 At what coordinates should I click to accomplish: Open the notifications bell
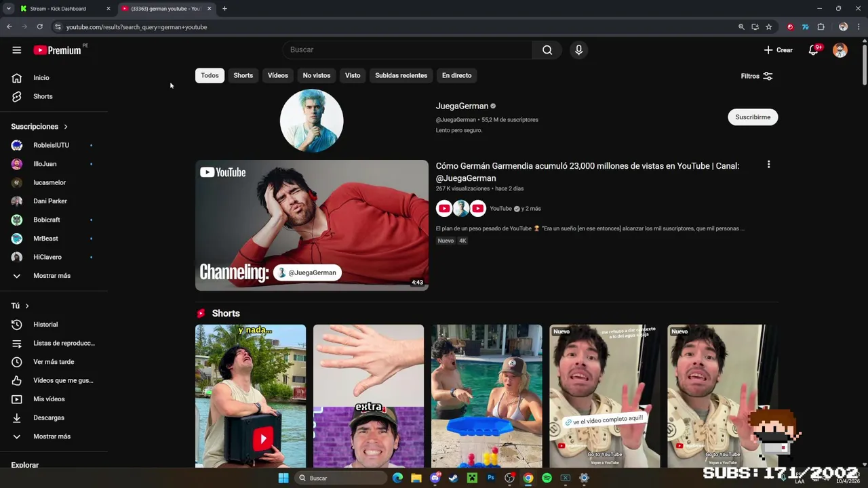(x=813, y=50)
